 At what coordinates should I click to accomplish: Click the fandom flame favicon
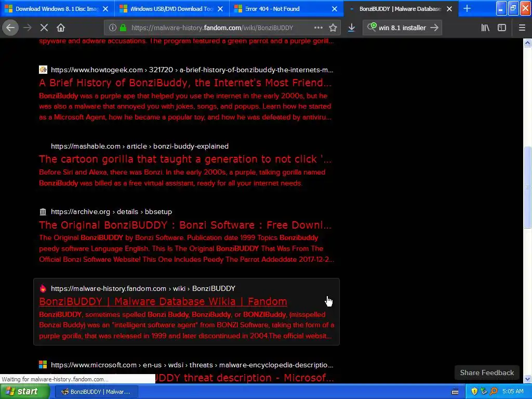coord(43,288)
